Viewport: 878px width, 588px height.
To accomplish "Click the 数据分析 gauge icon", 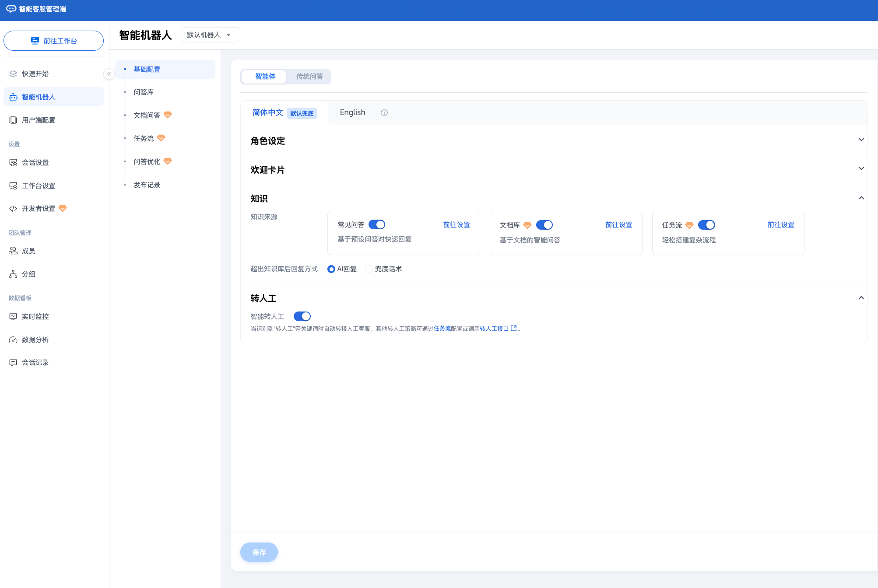I will pyautogui.click(x=13, y=339).
